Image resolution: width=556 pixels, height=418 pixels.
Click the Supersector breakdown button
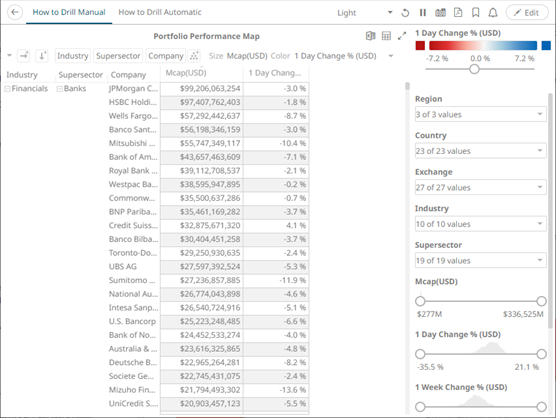coord(118,56)
